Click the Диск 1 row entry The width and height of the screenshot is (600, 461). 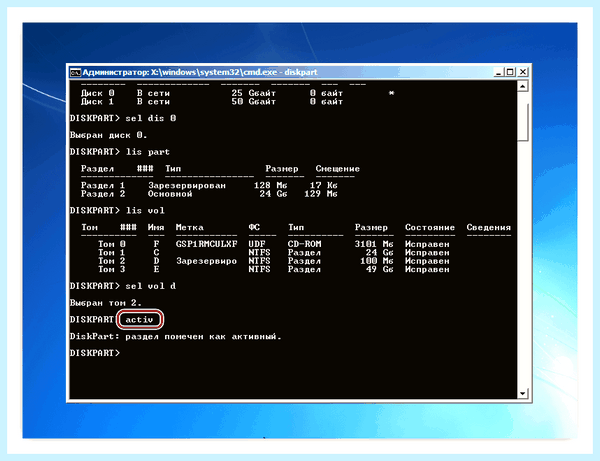tap(212, 102)
